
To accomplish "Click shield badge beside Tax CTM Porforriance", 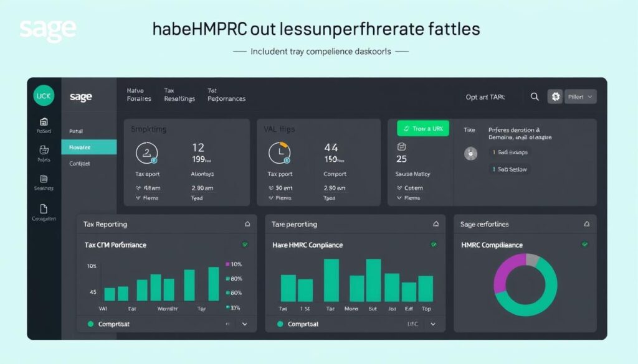I will coord(245,245).
